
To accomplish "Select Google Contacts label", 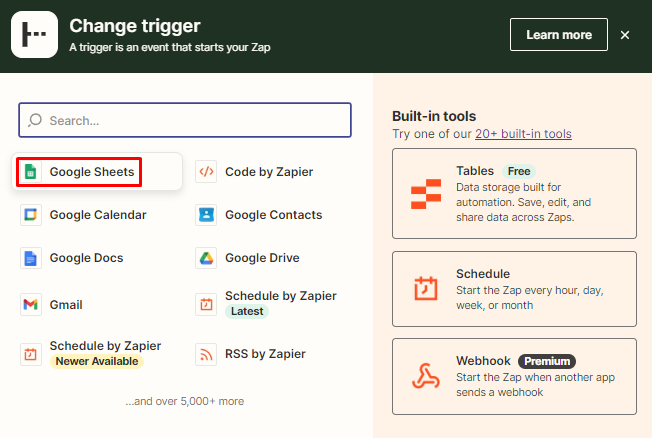I will [x=274, y=215].
